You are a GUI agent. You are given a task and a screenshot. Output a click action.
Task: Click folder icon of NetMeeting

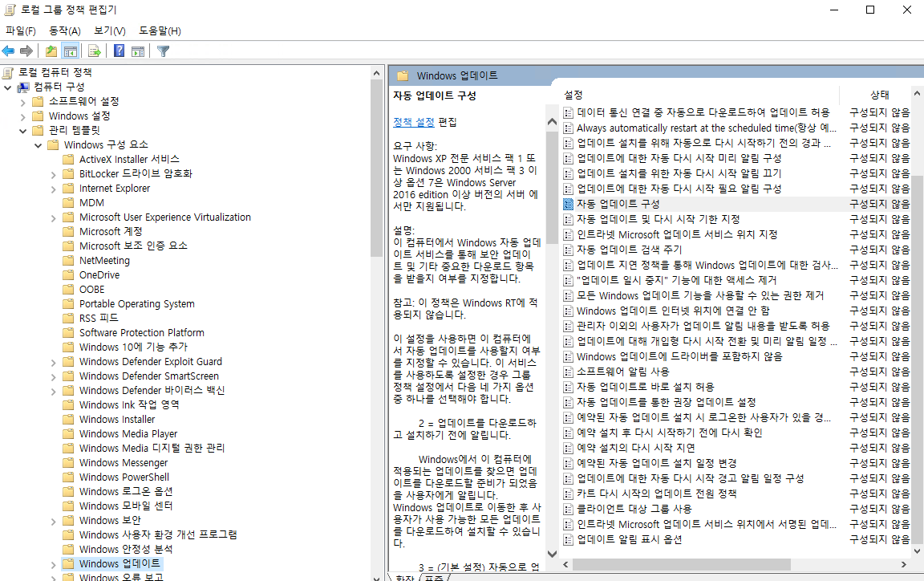68,260
